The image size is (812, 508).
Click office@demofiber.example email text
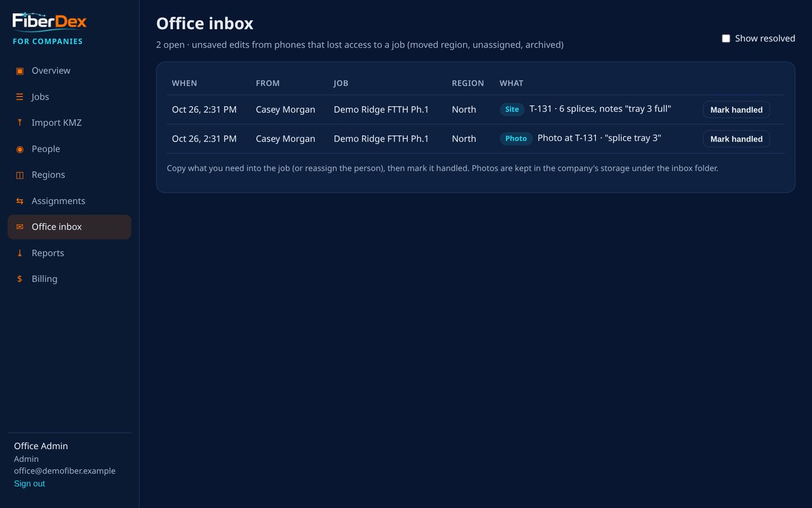click(x=65, y=471)
